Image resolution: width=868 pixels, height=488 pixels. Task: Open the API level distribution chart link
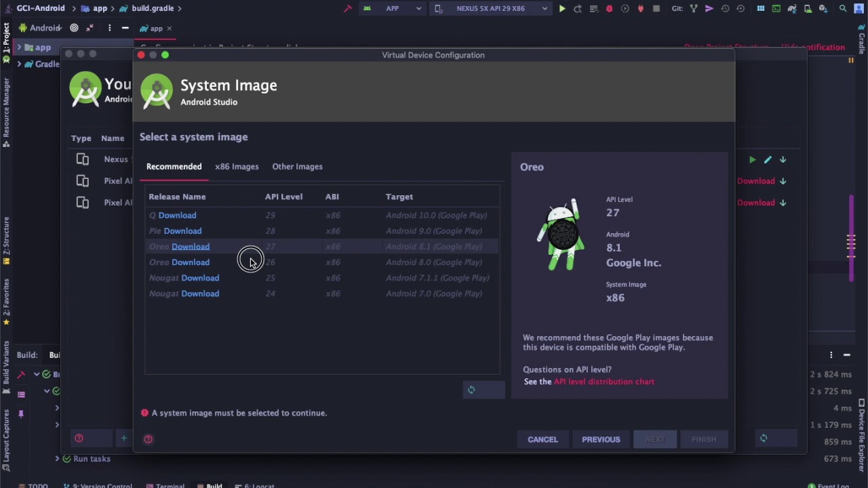604,382
